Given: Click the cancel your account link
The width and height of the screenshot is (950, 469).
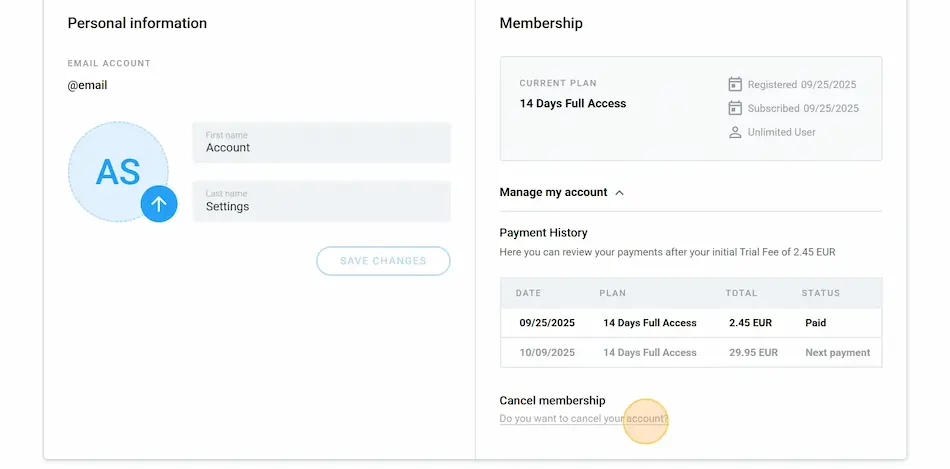Looking at the screenshot, I should (584, 419).
